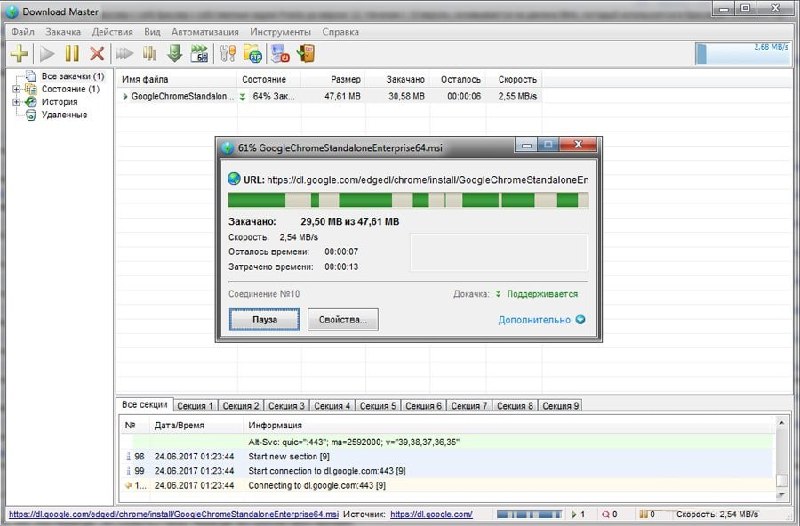The width and height of the screenshot is (800, 526).
Task: Open the Источник https://dl.google.com/ link
Action: [431, 514]
